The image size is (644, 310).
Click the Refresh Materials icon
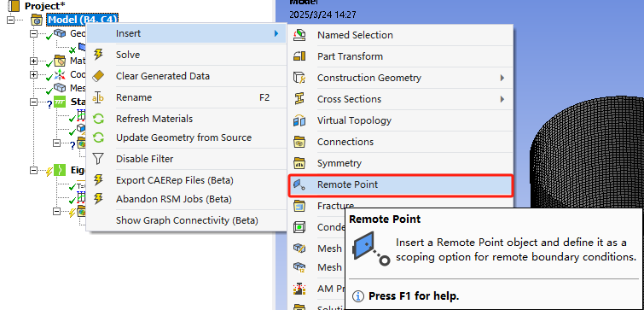99,119
